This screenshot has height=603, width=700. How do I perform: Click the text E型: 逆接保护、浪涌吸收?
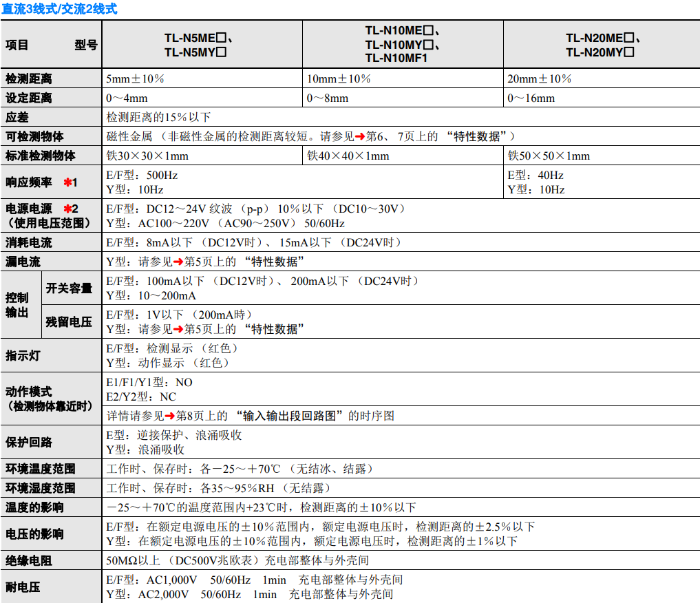(174, 436)
